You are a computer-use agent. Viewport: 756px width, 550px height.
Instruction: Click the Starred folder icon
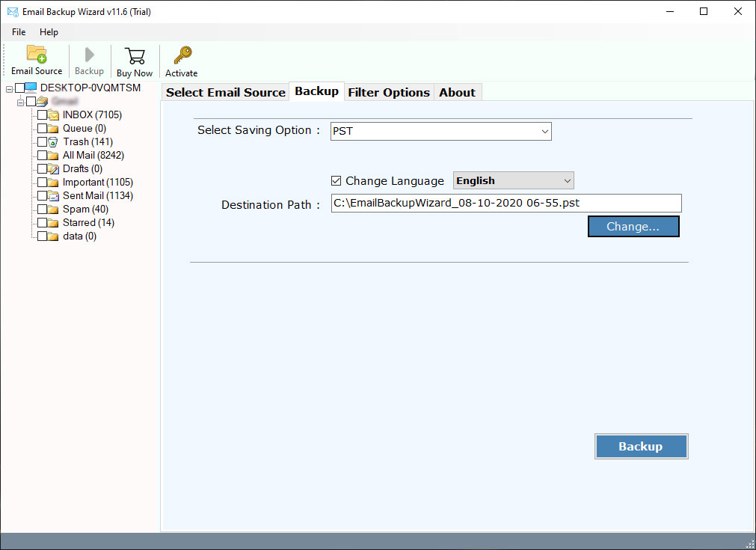54,223
